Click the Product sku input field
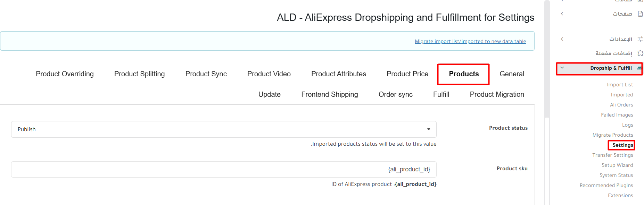The height and width of the screenshot is (205, 644). click(x=224, y=169)
